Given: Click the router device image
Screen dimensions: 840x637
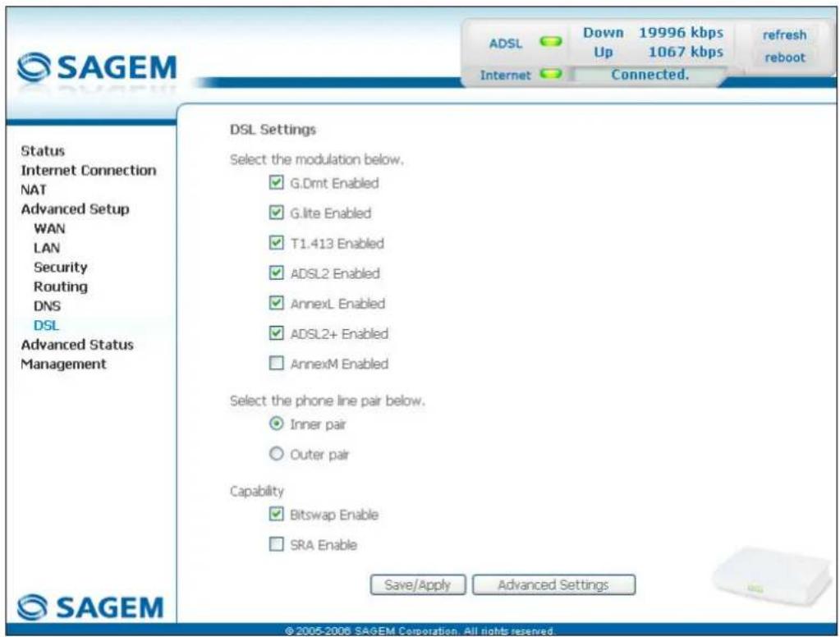Looking at the screenshot, I should coord(771,578).
